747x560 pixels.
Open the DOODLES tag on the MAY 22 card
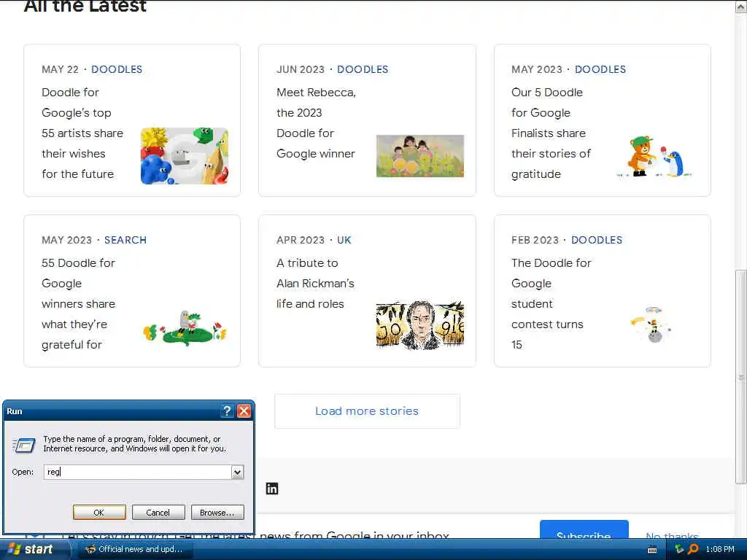pyautogui.click(x=117, y=69)
